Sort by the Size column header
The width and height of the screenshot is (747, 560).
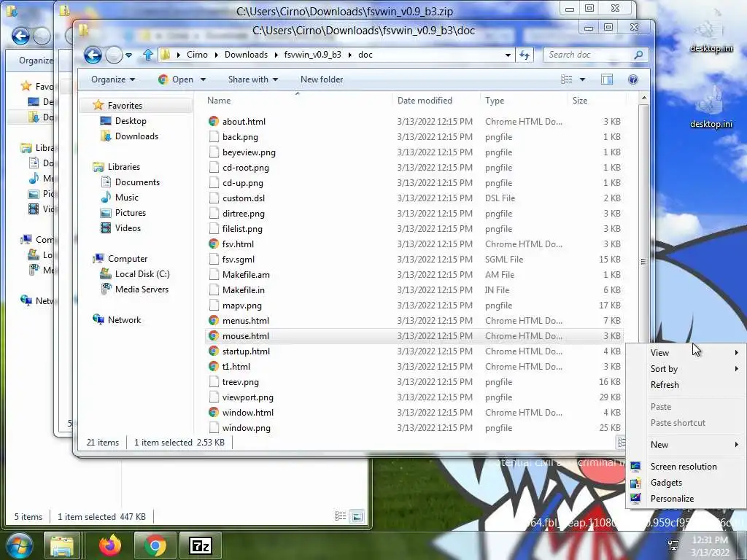(x=597, y=101)
